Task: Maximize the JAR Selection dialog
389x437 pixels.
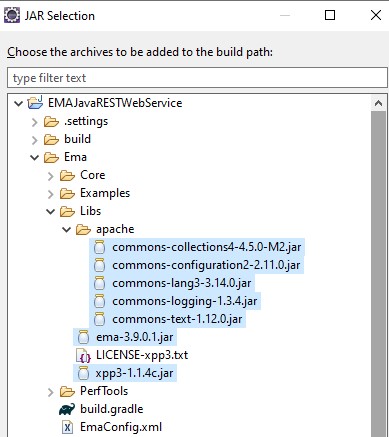Action: click(x=330, y=15)
